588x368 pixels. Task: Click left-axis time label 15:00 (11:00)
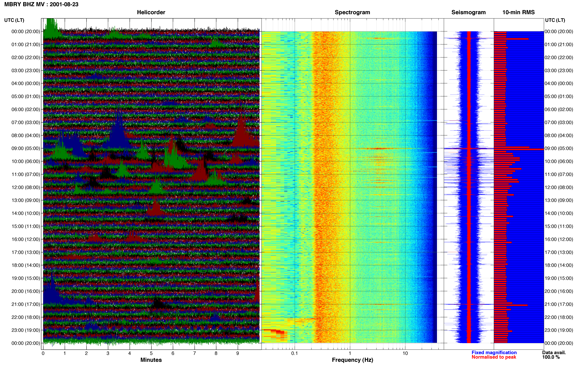(x=26, y=226)
